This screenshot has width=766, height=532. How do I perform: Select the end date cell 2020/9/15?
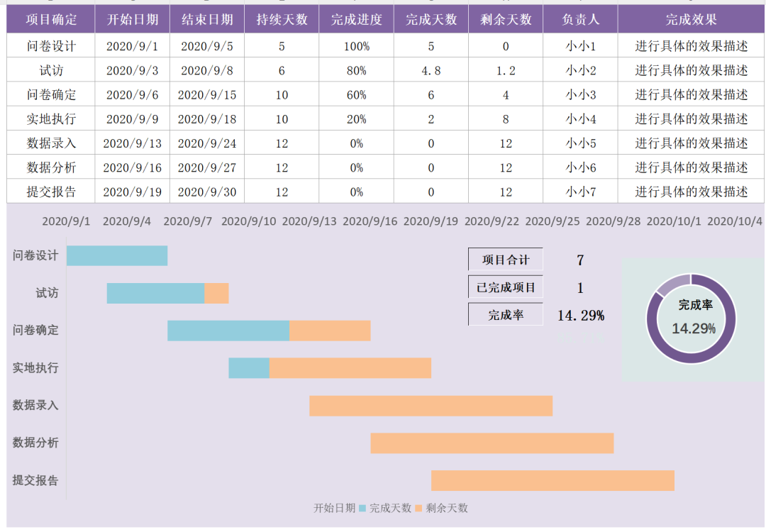click(207, 95)
